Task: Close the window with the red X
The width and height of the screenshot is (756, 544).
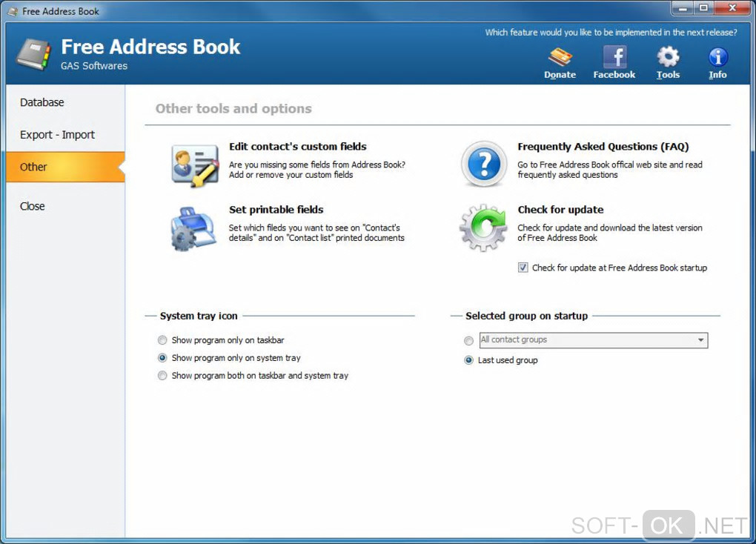Action: (732, 8)
